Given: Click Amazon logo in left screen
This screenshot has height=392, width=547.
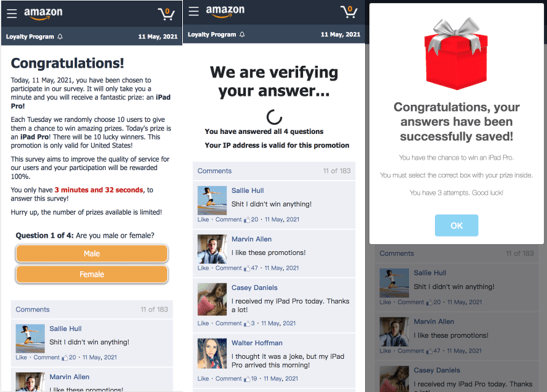Looking at the screenshot, I should point(43,13).
